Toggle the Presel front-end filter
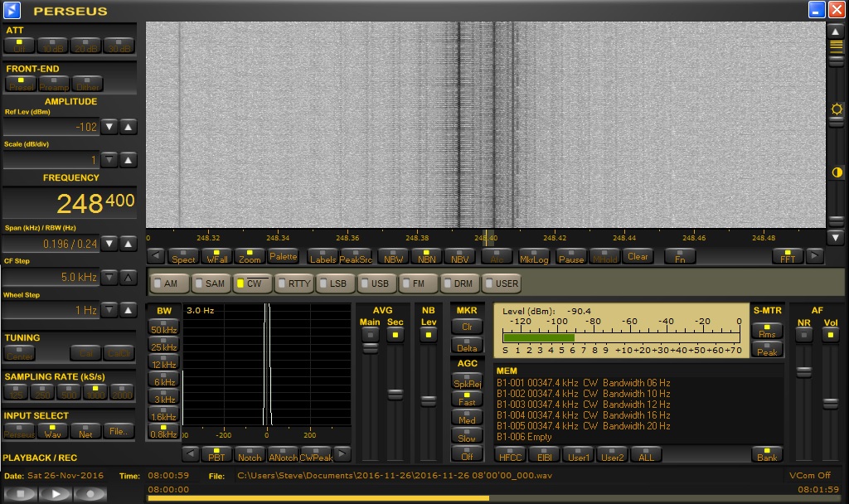This screenshot has width=849, height=504. (21, 84)
